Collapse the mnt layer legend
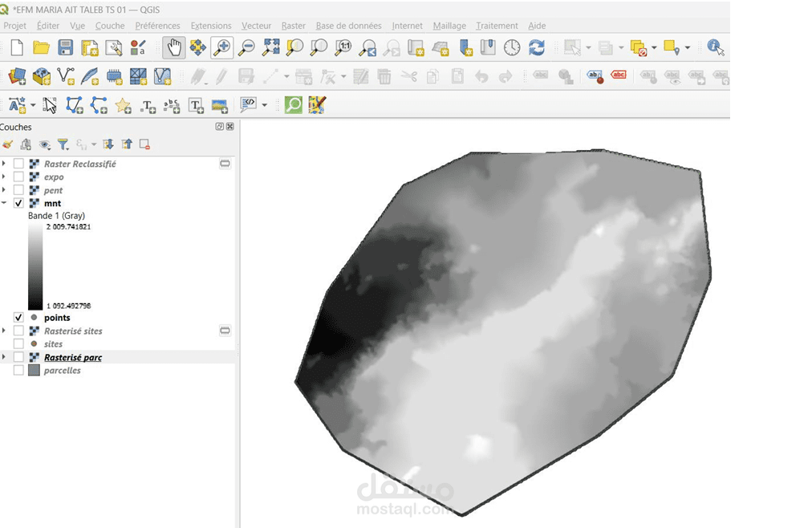 [x=4, y=203]
